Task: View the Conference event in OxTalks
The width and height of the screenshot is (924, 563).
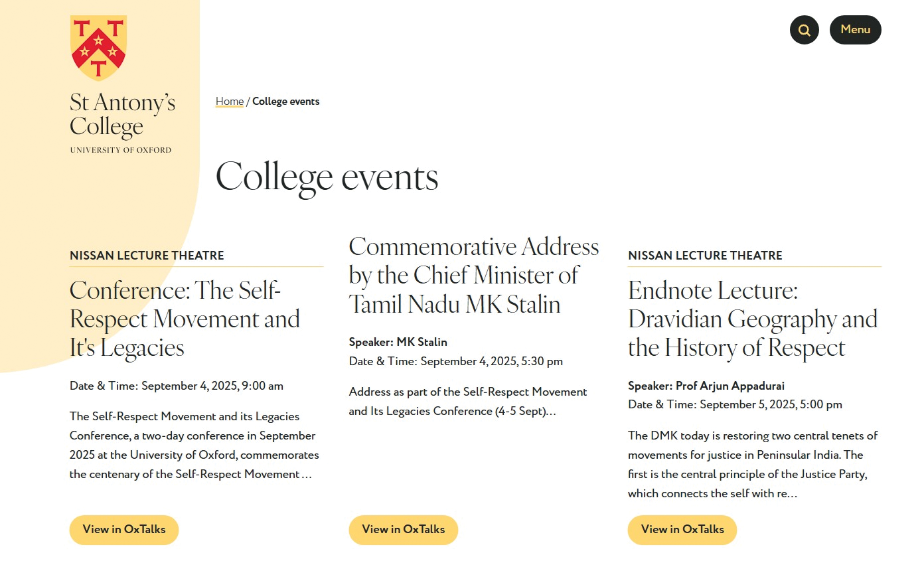Action: [124, 530]
